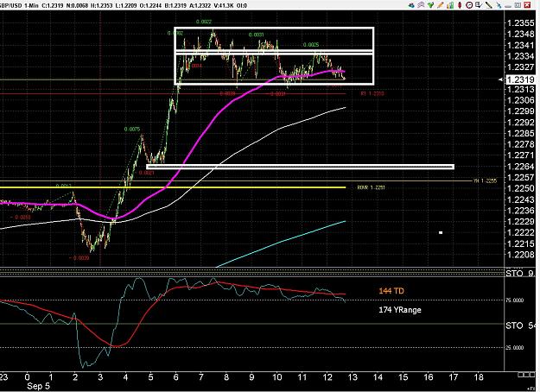Screen dimensions: 540x392
Task: Click the GBP/USD 1-Min symbol title
Action: [19, 5]
